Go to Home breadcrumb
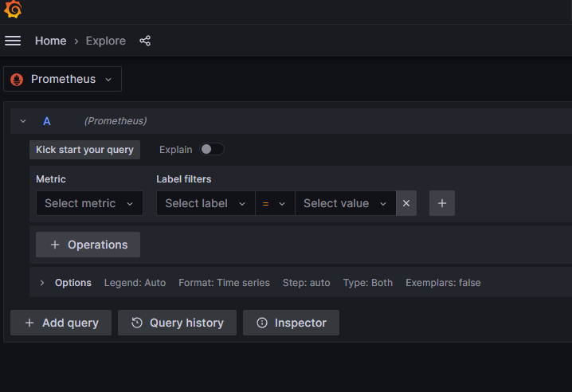 coord(50,41)
